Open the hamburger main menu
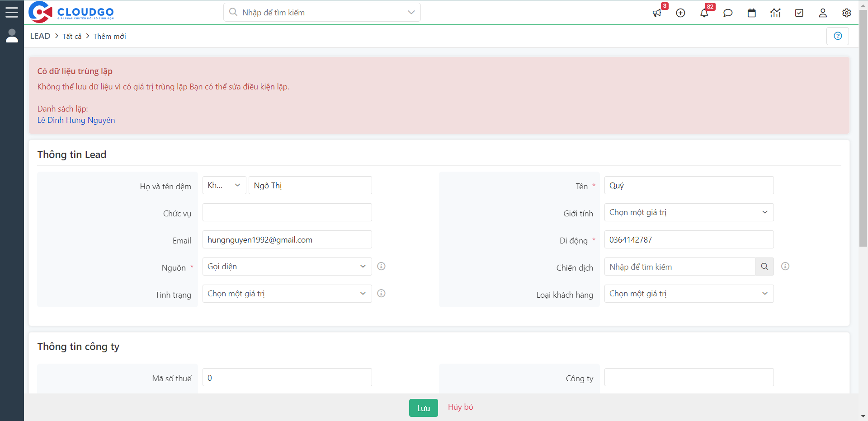Viewport: 868px width, 421px height. [12, 12]
